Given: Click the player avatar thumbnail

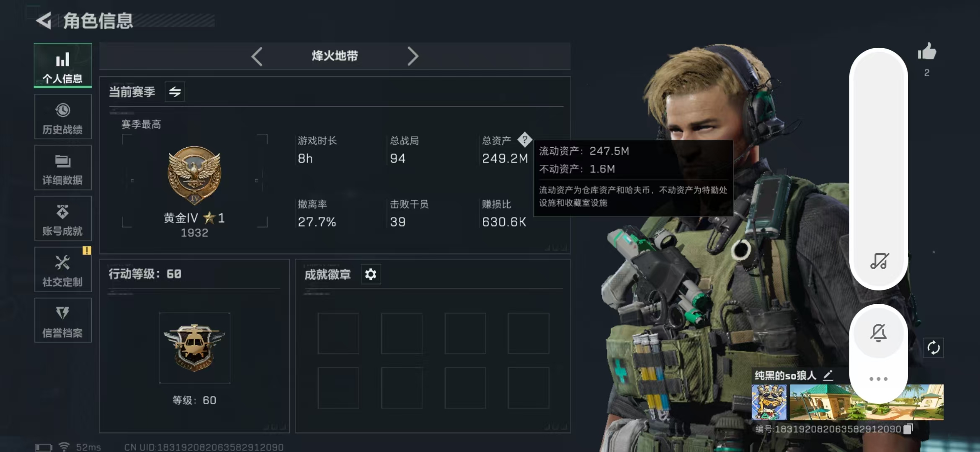Looking at the screenshot, I should point(769,402).
